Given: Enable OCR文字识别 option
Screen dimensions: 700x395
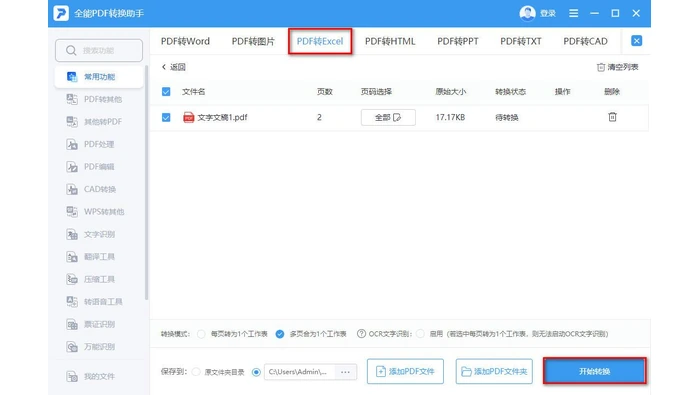Looking at the screenshot, I should coord(420,334).
